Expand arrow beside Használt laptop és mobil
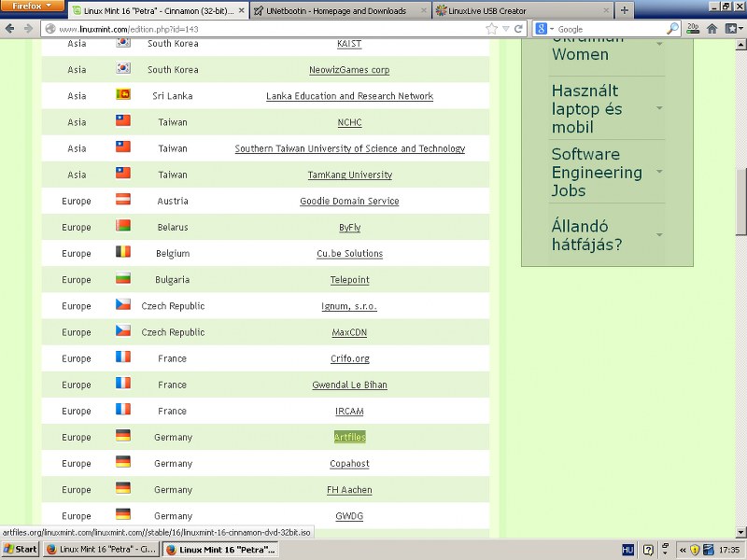Viewport: 747px width, 560px height. [659, 108]
